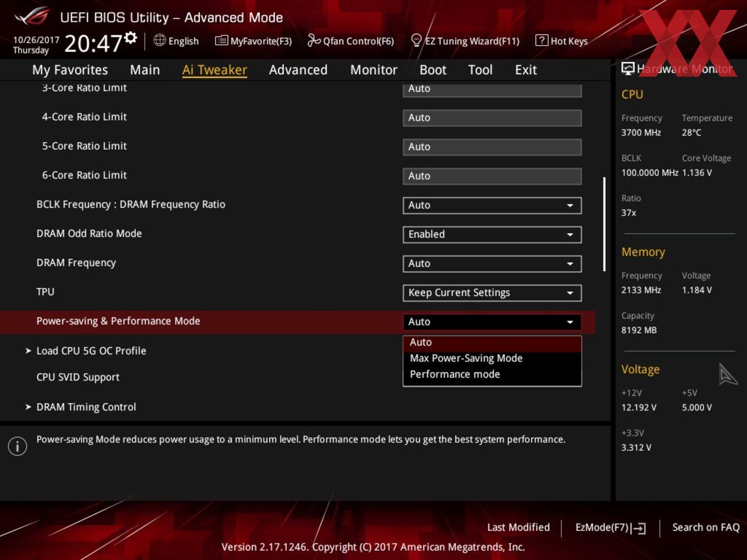Click the CPU frequency value 3700 MHz
Viewport: 747px width, 560px height.
(x=641, y=133)
